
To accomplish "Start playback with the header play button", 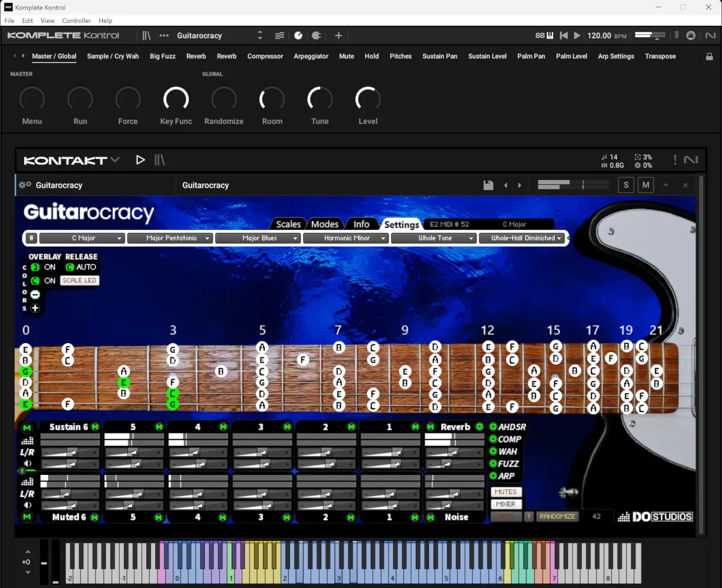I will [x=577, y=36].
